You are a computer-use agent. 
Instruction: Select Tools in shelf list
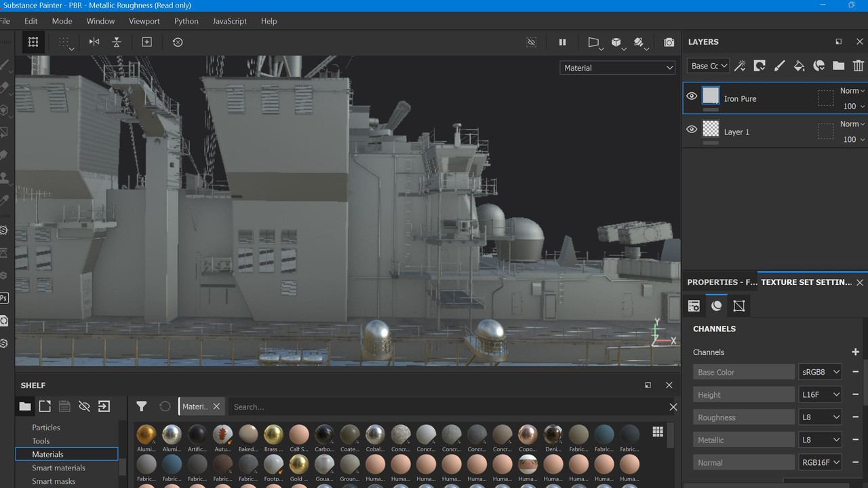tap(41, 441)
